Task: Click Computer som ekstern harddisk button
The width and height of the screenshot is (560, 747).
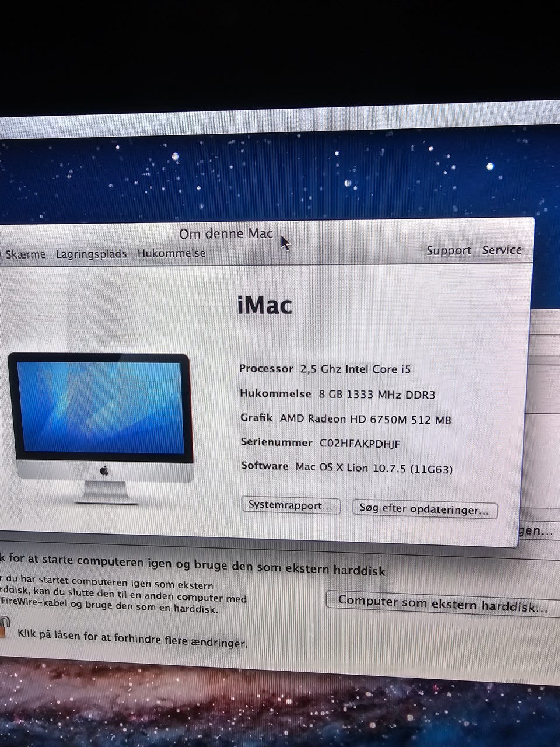Action: (x=443, y=604)
